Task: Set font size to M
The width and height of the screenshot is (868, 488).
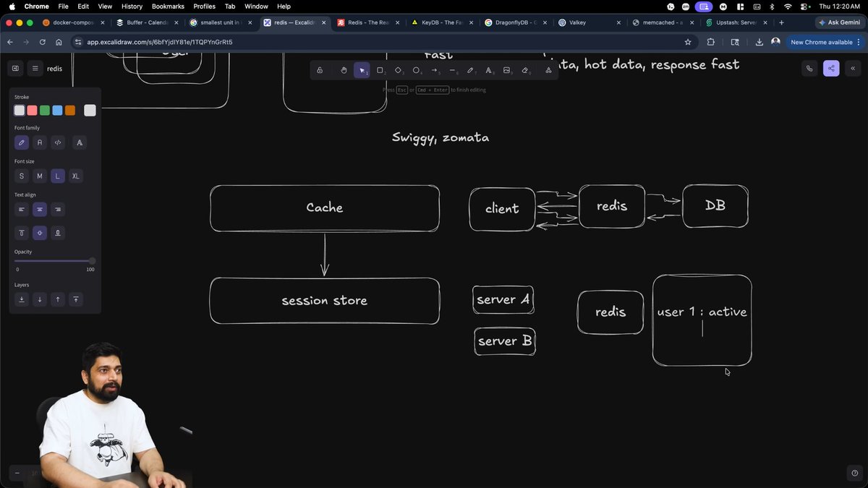Action: coord(40,176)
